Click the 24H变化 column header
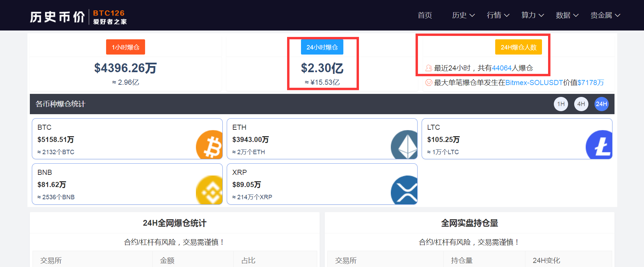Viewport: 644px width, 267px height. coord(546,261)
